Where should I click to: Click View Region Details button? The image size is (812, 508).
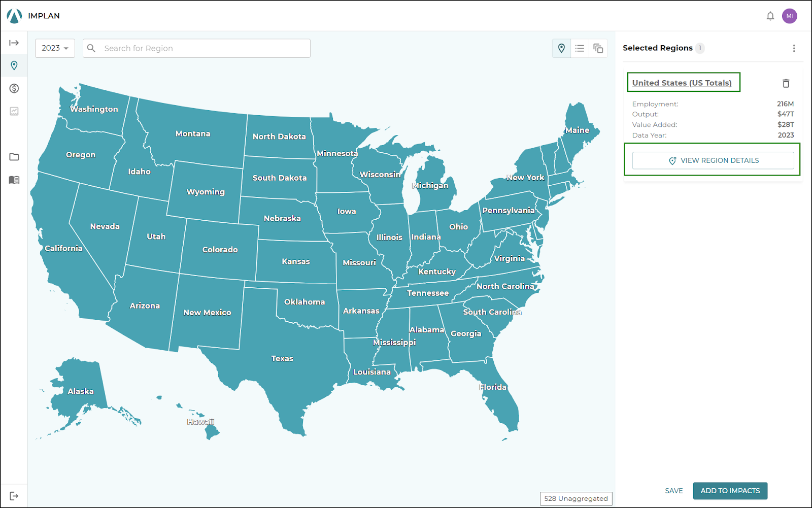point(713,160)
